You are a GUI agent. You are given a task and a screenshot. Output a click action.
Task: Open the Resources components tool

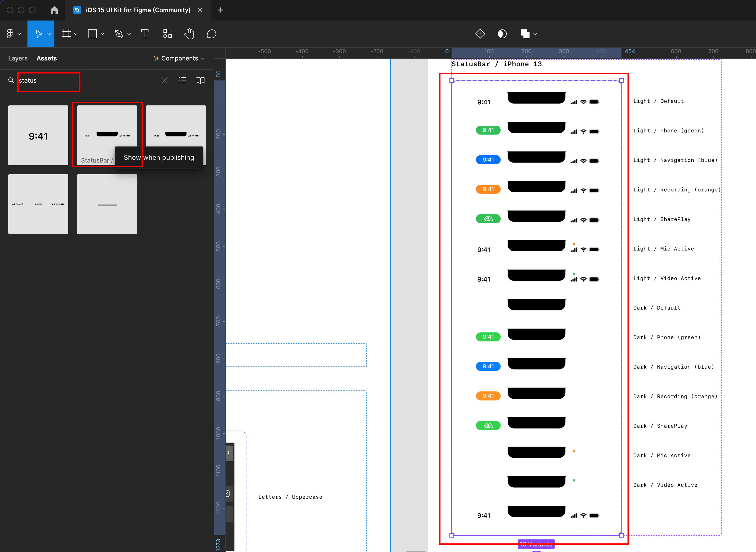[167, 34]
